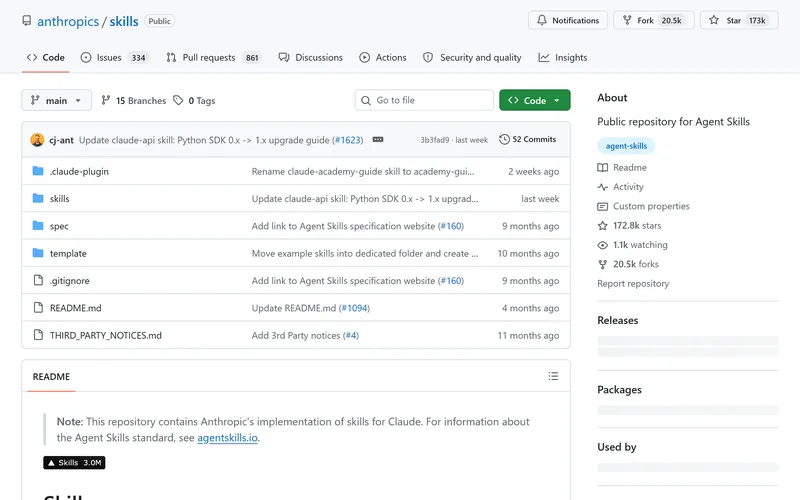800x500 pixels.
Task: Open the template folder name
Action: pos(68,254)
